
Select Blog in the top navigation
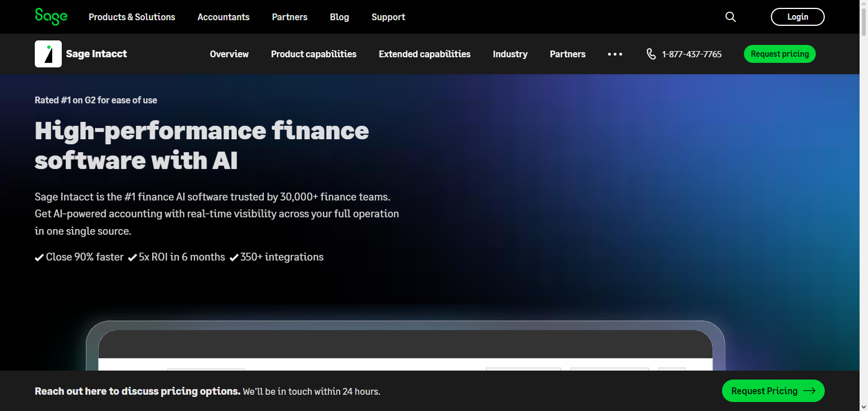(x=339, y=17)
